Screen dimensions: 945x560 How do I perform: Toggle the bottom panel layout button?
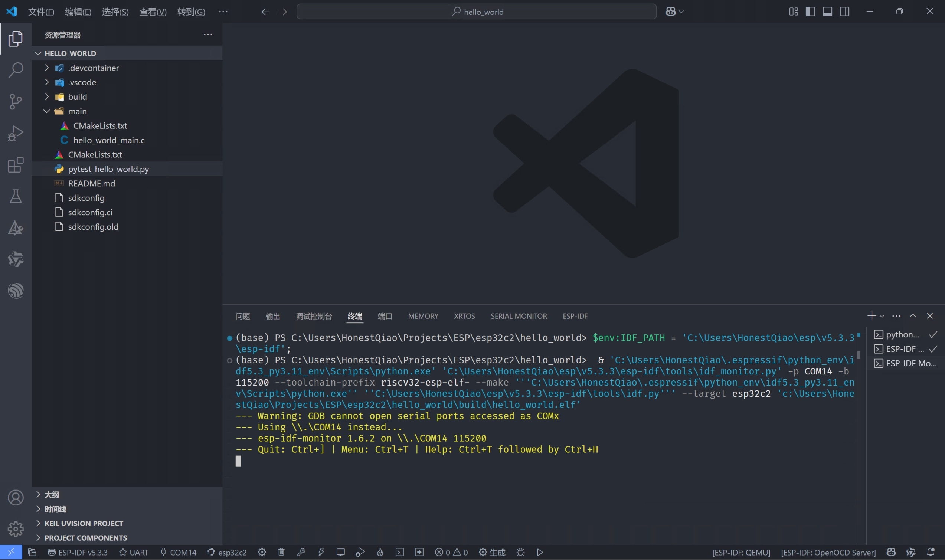(827, 12)
